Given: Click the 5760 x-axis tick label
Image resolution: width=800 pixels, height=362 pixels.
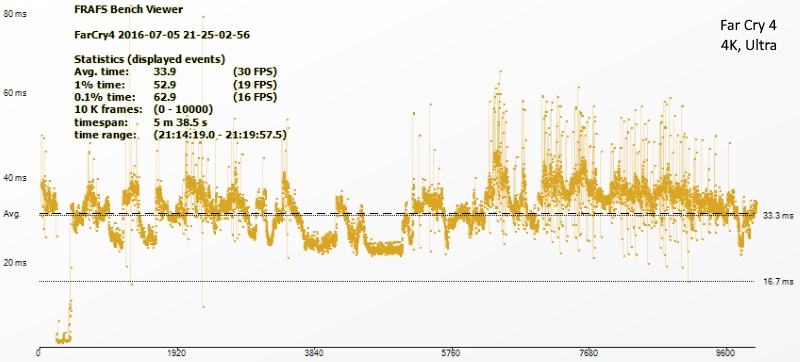Looking at the screenshot, I should coord(451,353).
